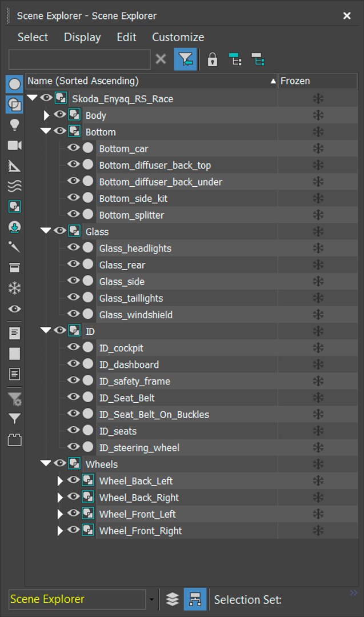The image size is (364, 617).
Task: Toggle Display Bones filter icon
Action: [x=14, y=247]
